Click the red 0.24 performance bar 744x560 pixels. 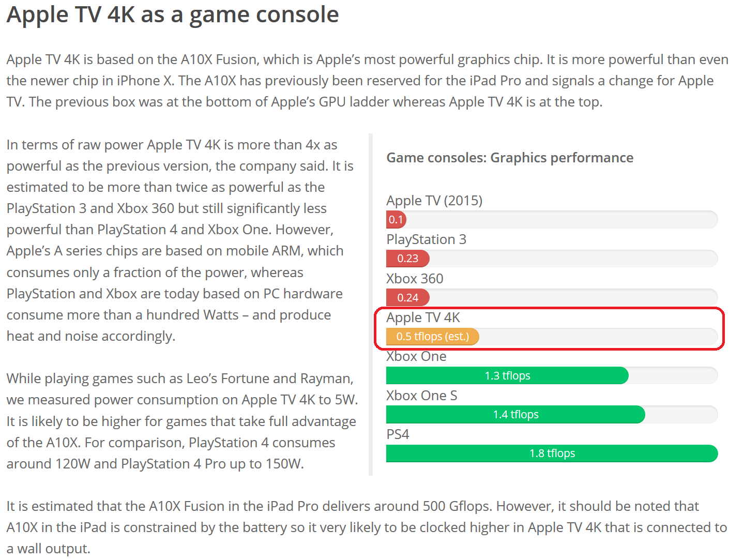pos(407,298)
